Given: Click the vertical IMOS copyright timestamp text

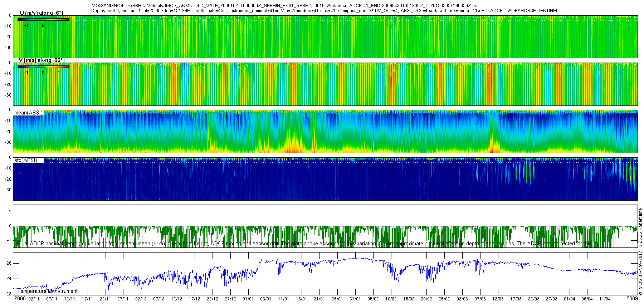Looking at the screenshot, I should point(640,252).
